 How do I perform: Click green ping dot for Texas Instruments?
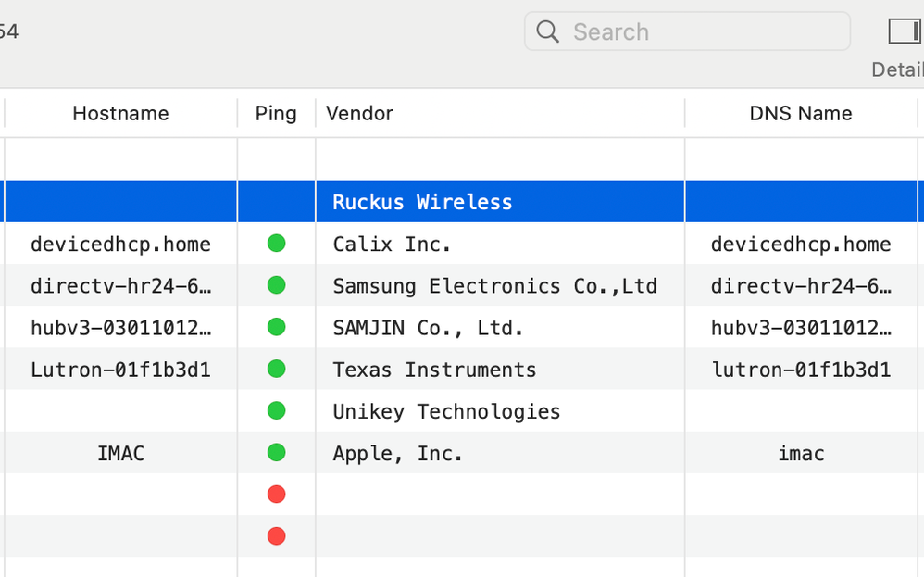pyautogui.click(x=276, y=369)
